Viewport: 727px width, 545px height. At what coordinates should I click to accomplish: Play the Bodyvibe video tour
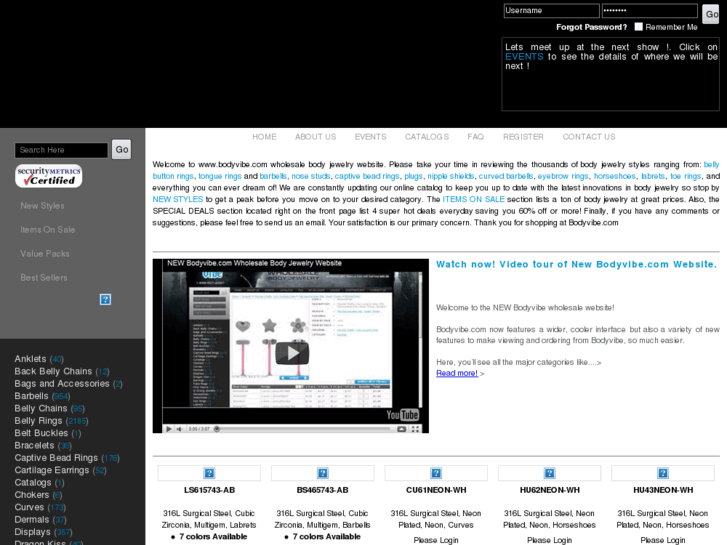(292, 353)
